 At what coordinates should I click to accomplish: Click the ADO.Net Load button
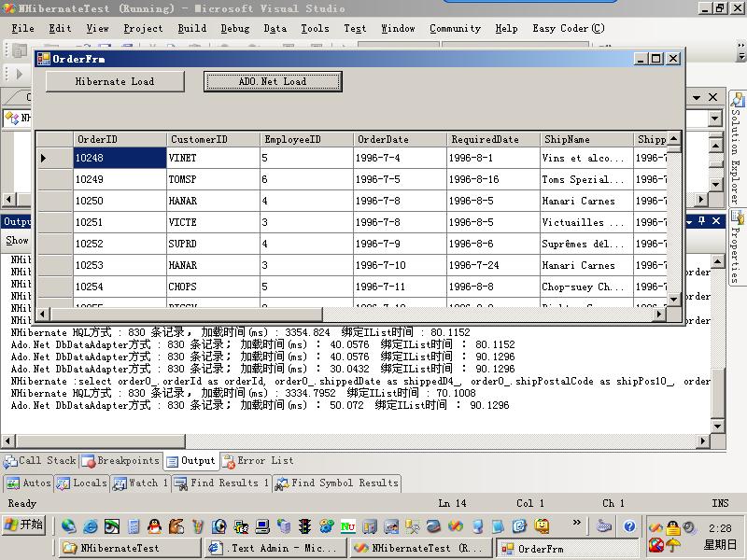point(273,81)
